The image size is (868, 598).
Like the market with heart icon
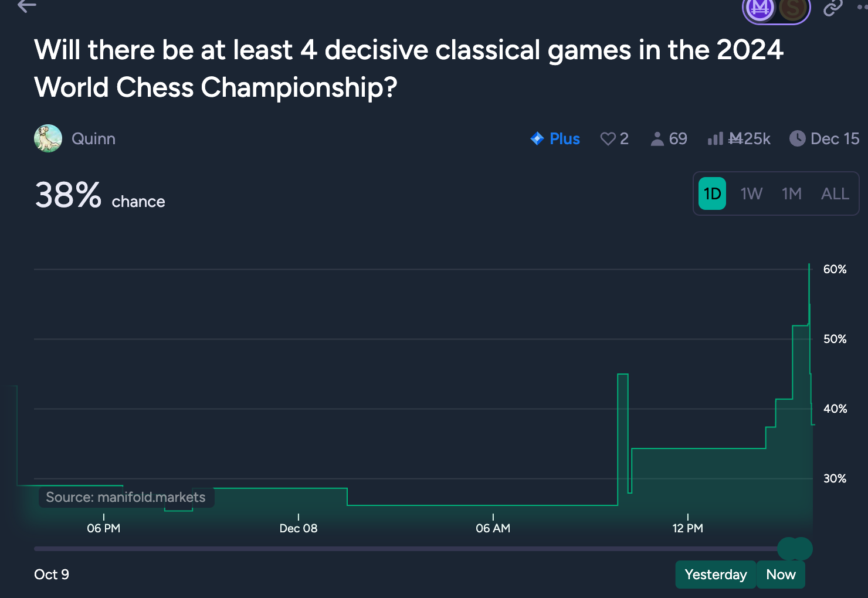click(x=608, y=139)
